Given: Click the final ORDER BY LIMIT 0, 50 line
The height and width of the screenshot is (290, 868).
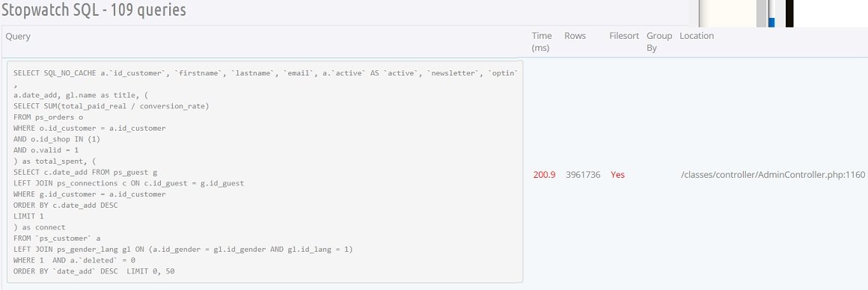Looking at the screenshot, I should pos(95,271).
